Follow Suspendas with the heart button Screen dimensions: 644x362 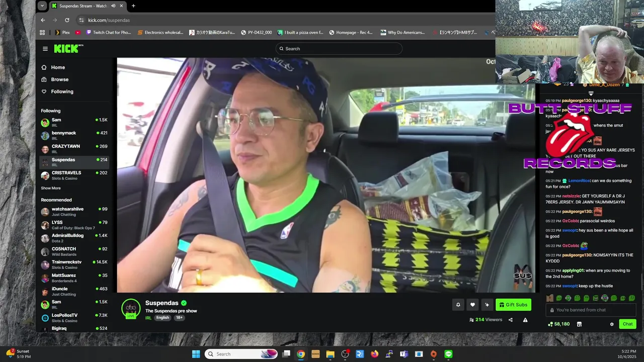click(x=472, y=305)
